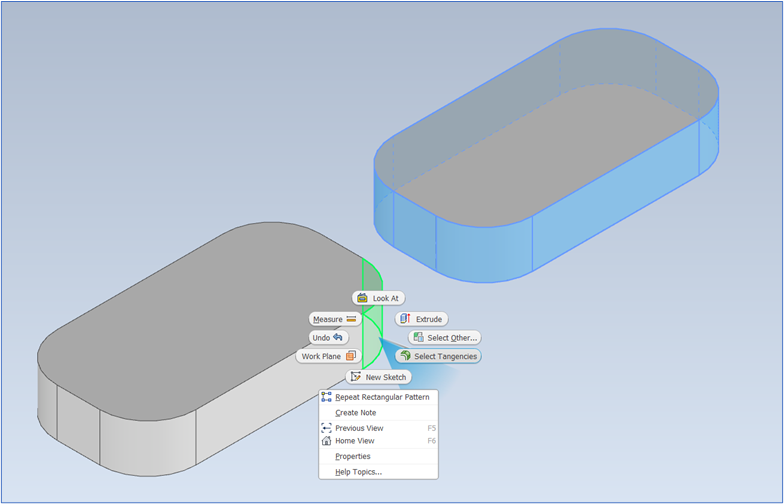784x504 pixels.
Task: Click the Measure ruler icon
Action: pyautogui.click(x=351, y=319)
